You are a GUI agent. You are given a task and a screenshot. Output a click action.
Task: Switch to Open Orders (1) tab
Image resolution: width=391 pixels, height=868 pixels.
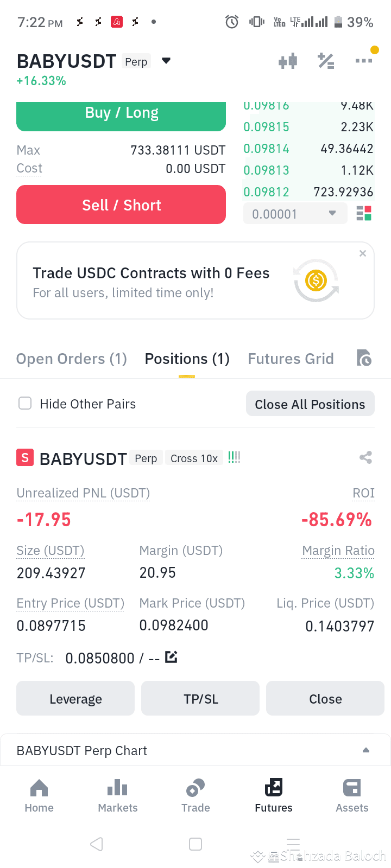(x=72, y=359)
